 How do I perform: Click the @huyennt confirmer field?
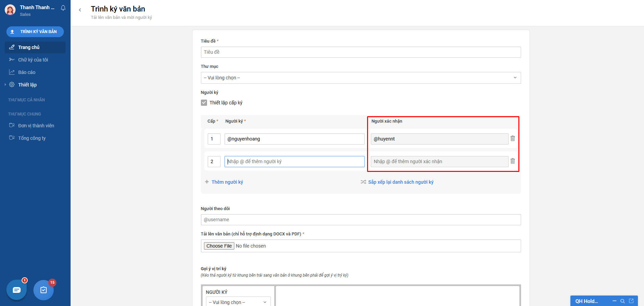(439, 139)
